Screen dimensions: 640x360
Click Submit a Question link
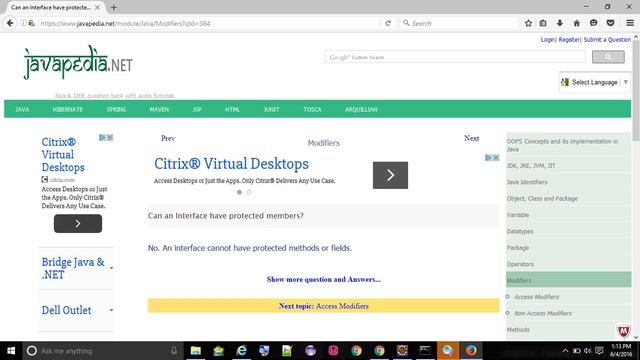click(x=607, y=40)
